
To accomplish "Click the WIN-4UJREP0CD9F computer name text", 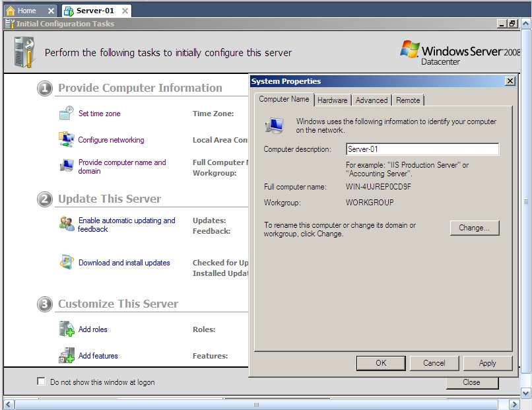I will point(378,186).
